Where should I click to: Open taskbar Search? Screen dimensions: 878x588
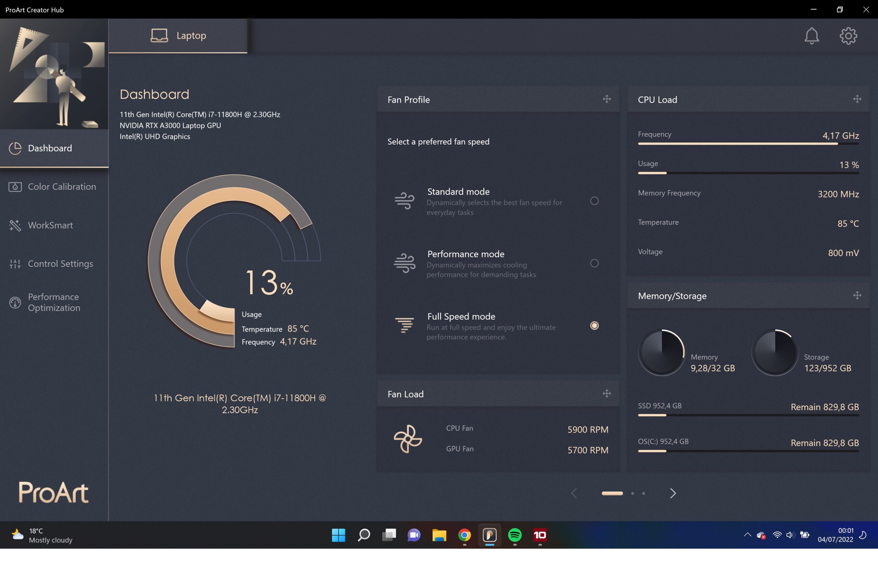point(364,535)
